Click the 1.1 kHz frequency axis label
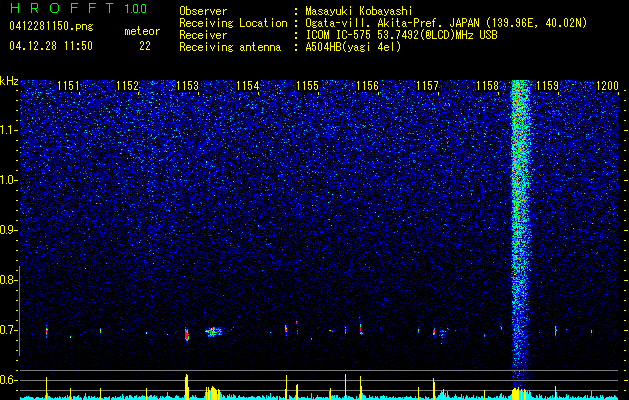This screenshot has width=629, height=400. tap(8, 130)
